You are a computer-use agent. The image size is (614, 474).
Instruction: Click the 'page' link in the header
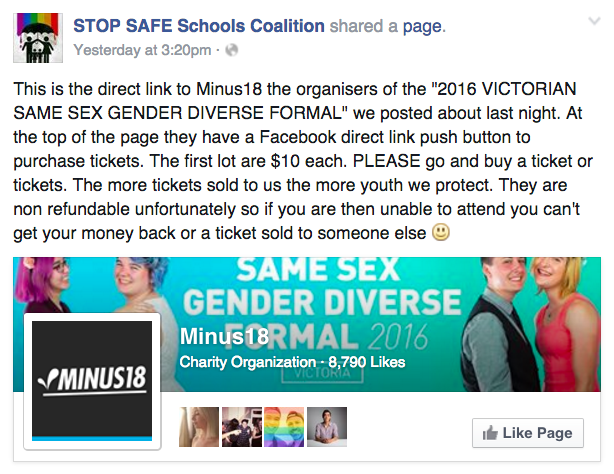coord(422,26)
